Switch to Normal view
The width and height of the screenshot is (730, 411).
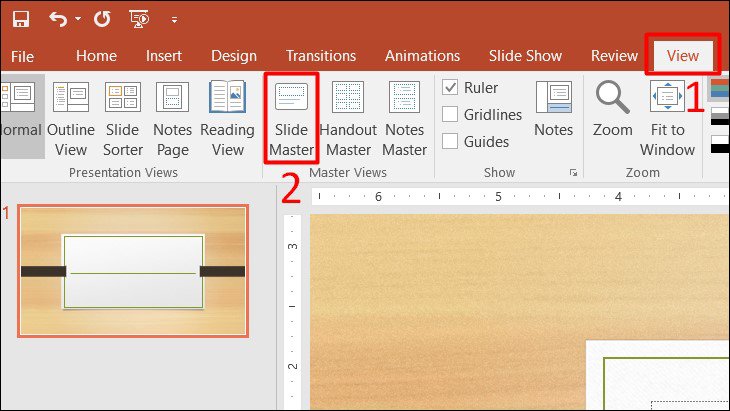[x=20, y=116]
